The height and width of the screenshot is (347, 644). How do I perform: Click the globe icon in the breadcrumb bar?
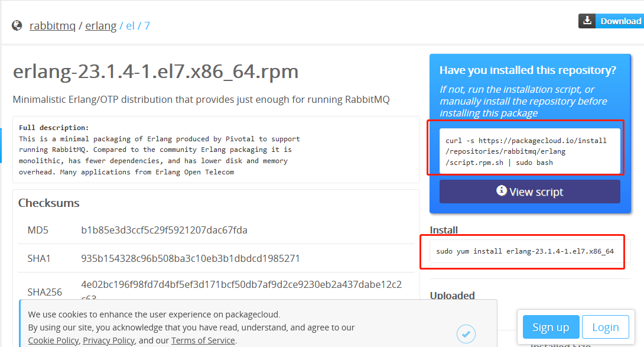pos(17,25)
